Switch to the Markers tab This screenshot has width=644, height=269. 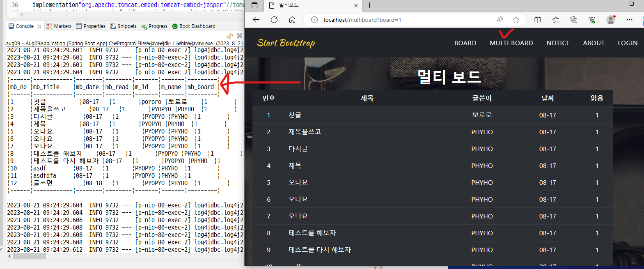click(59, 26)
